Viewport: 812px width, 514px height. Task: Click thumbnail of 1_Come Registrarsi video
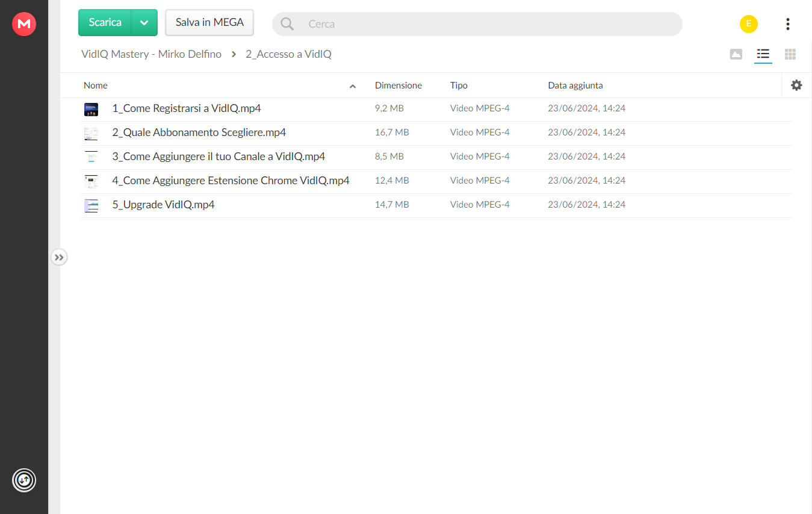tap(91, 109)
